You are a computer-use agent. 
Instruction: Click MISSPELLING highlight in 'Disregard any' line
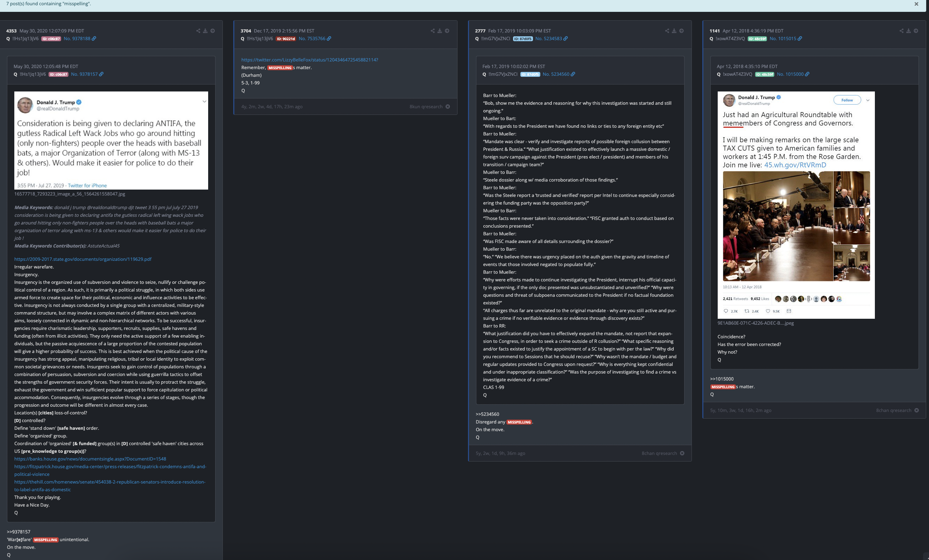[519, 422]
